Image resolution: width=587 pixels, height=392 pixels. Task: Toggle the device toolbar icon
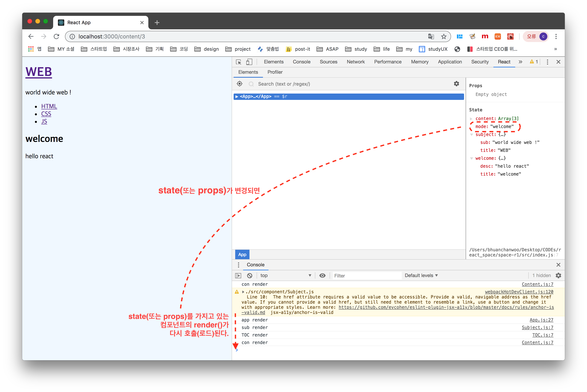[249, 62]
